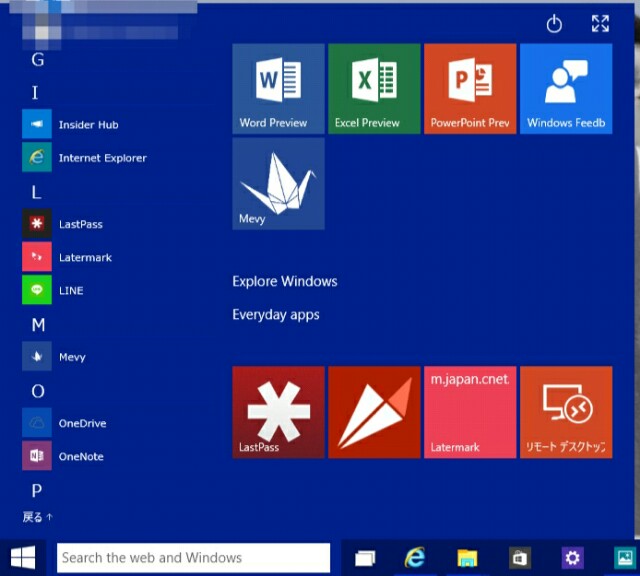
Task: Select the Everyday apps group heading
Action: pos(276,315)
